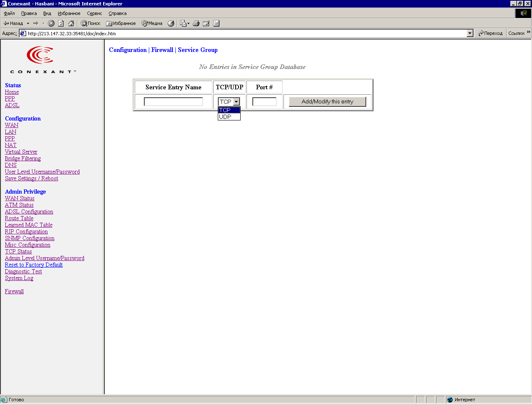532x405 pixels.
Task: Open the Поиск search pane
Action: point(91,23)
